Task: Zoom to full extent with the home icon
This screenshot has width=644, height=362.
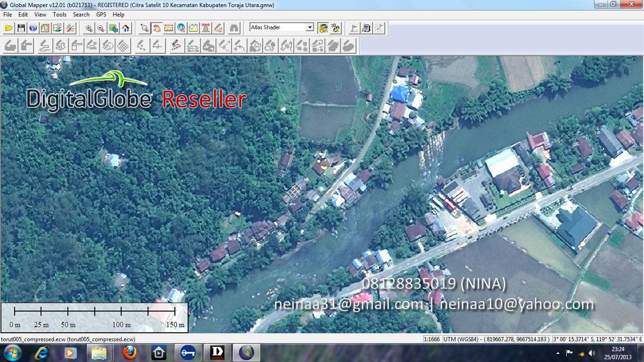Action: pyautogui.click(x=125, y=28)
